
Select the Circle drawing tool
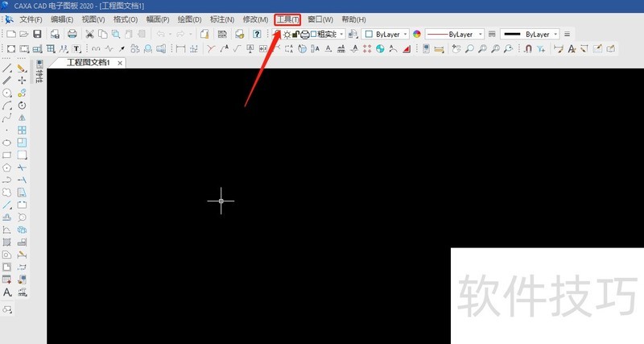coord(7,93)
